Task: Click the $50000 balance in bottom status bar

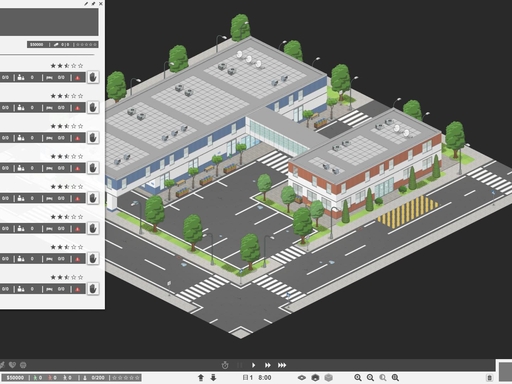Action: pyautogui.click(x=15, y=378)
